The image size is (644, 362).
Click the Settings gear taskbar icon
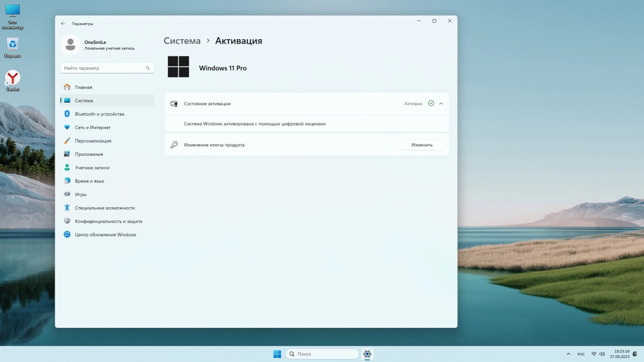pyautogui.click(x=367, y=354)
